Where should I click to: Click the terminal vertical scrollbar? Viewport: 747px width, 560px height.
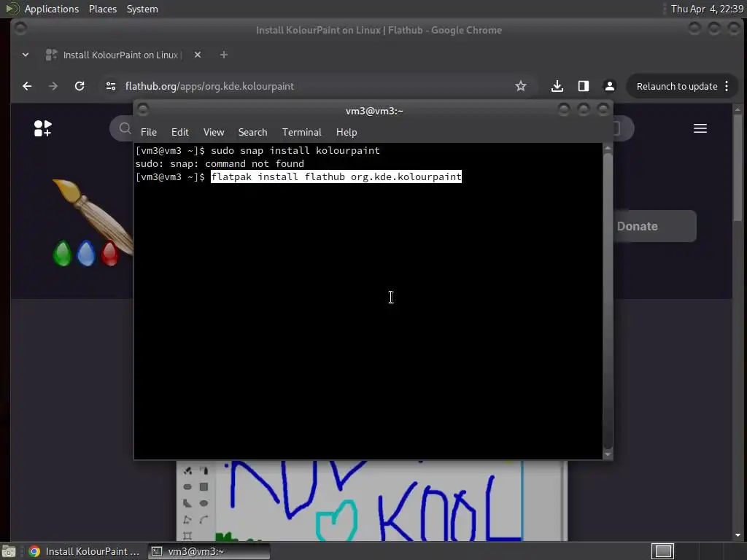click(x=608, y=300)
